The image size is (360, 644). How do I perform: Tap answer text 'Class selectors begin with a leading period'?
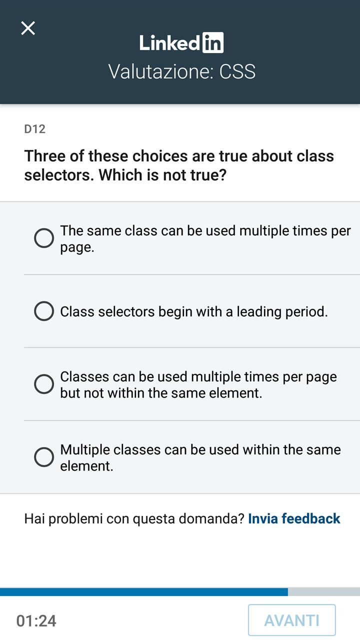[x=194, y=311]
